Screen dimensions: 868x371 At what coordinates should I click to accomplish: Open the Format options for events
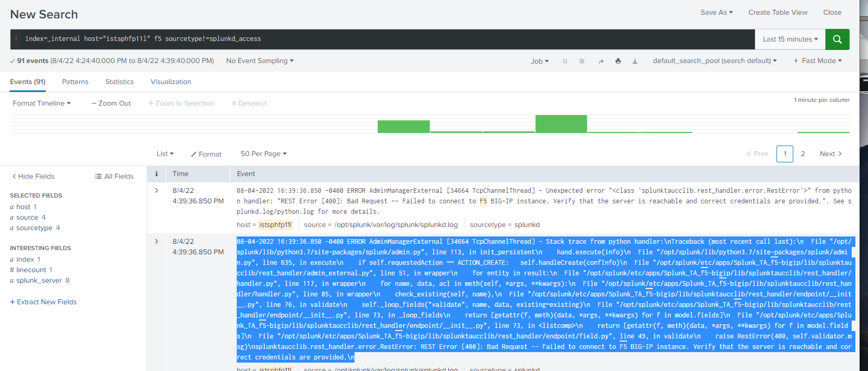click(x=206, y=154)
